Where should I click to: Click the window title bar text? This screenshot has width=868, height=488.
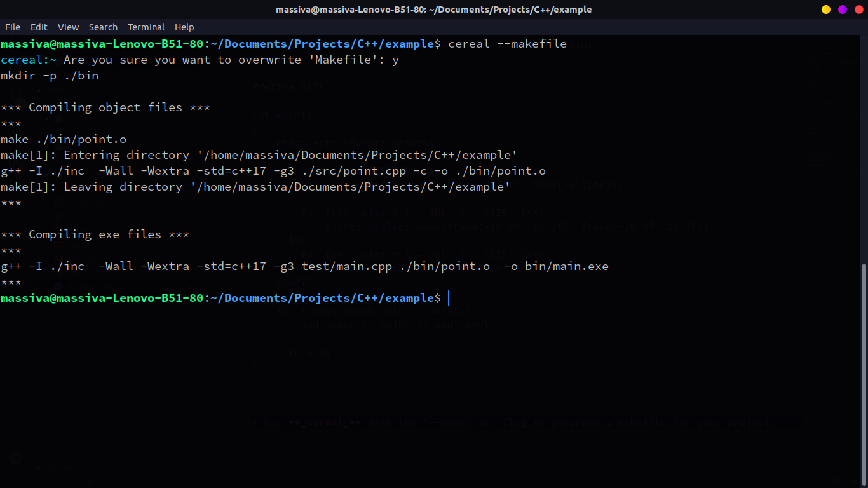(433, 10)
